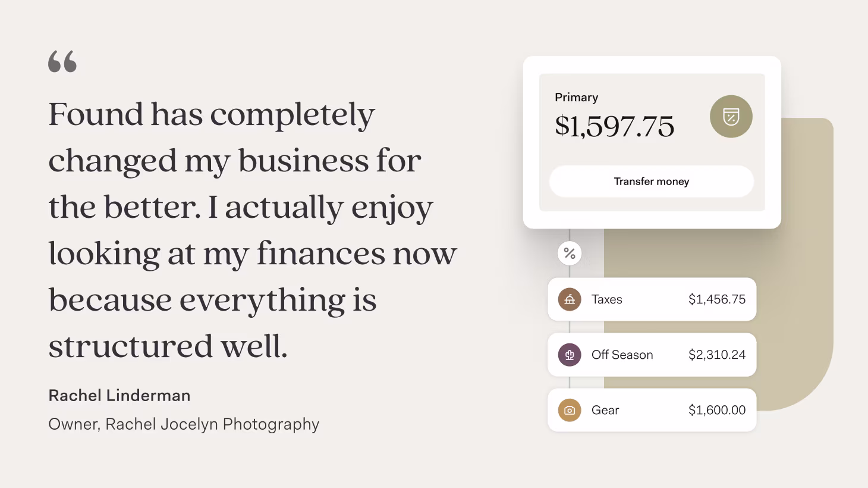Click Owner, Rachel Jocelyn Photography text

(x=184, y=424)
